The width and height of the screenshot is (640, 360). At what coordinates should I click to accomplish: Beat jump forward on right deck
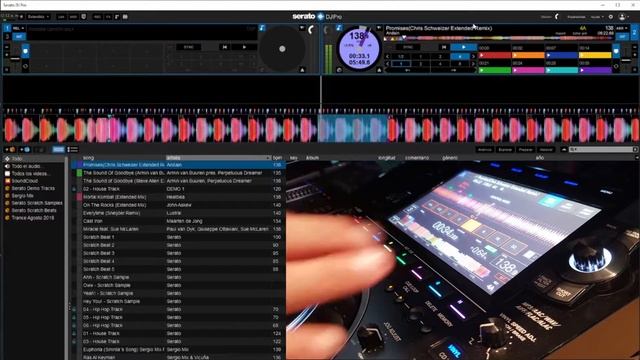(453, 70)
